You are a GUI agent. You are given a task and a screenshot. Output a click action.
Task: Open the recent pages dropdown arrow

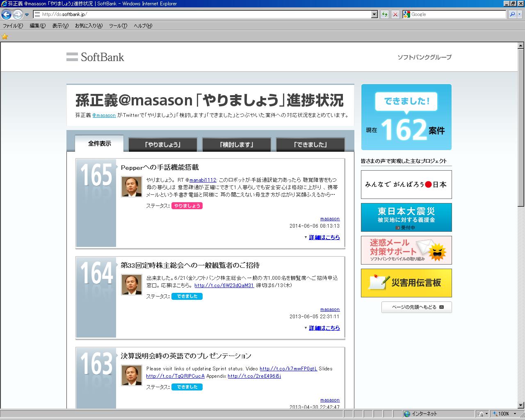tap(27, 15)
